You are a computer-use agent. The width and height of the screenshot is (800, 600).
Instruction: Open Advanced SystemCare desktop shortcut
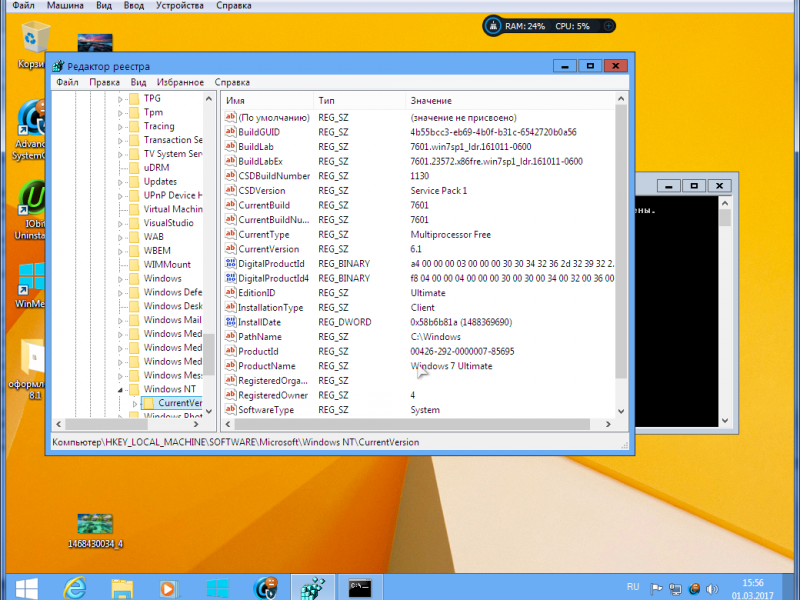(x=31, y=130)
